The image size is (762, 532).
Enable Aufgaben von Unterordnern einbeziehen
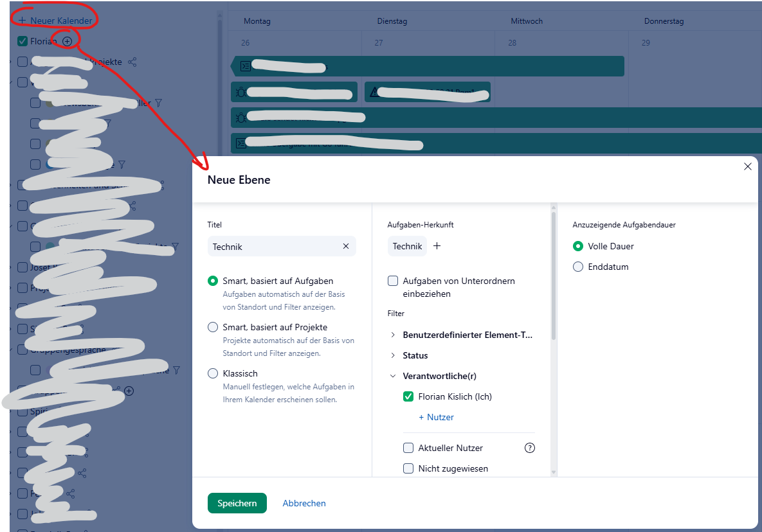pos(393,281)
